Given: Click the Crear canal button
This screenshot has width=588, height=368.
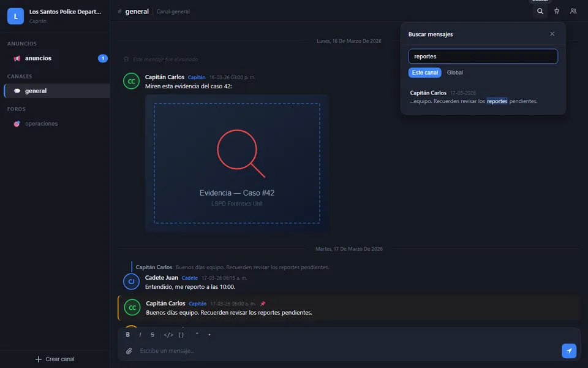Looking at the screenshot, I should (55, 359).
